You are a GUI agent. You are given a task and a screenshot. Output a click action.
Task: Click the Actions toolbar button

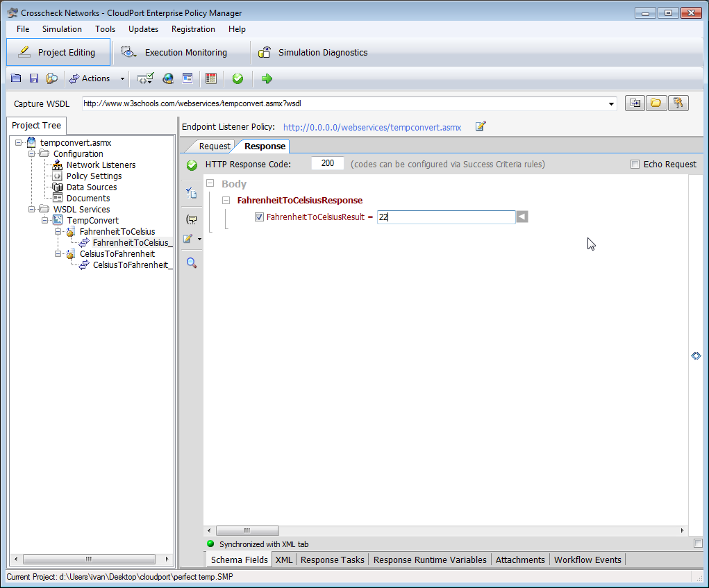[90, 78]
